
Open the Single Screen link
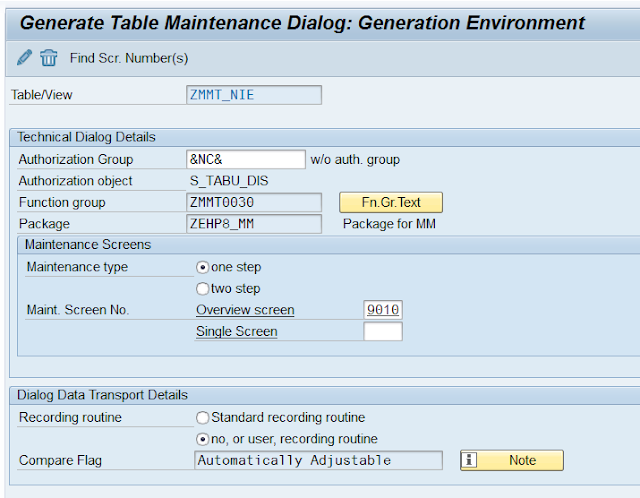click(236, 331)
